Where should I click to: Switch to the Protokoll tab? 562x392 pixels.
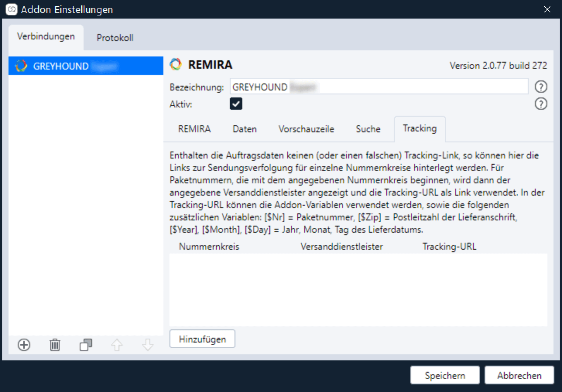115,38
